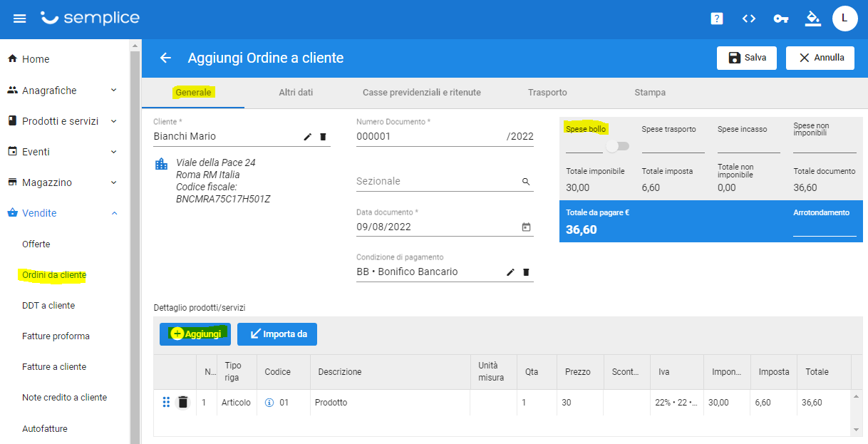Open DDT a cliente in sidebar

point(48,306)
